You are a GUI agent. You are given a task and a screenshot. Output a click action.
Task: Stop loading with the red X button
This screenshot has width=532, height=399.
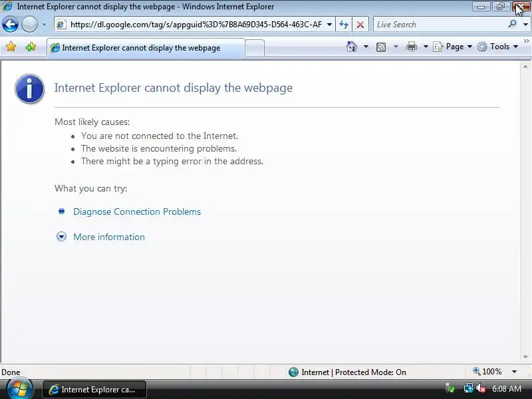pos(360,25)
